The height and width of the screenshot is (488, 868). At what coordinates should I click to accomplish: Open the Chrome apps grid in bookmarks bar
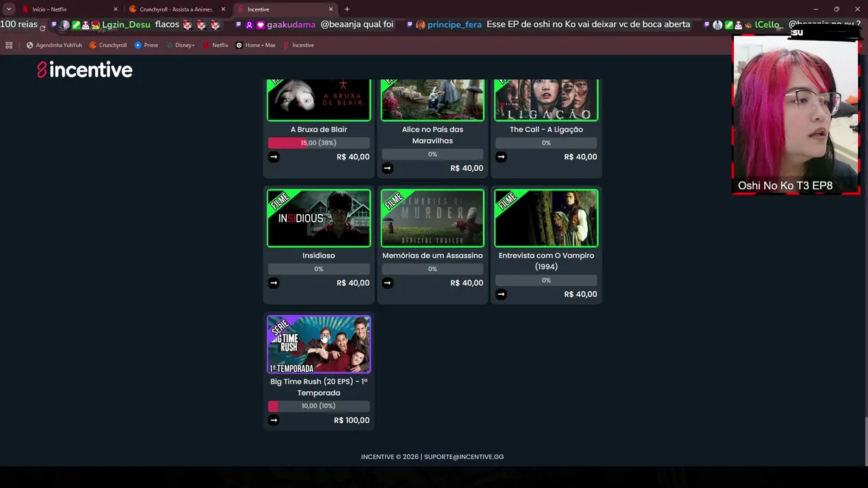[9, 45]
